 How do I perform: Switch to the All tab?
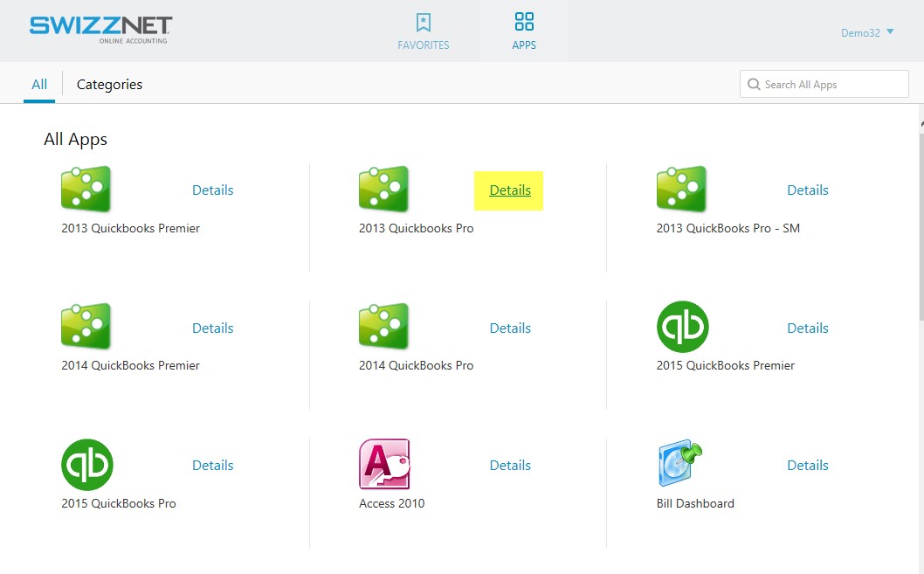coord(39,84)
